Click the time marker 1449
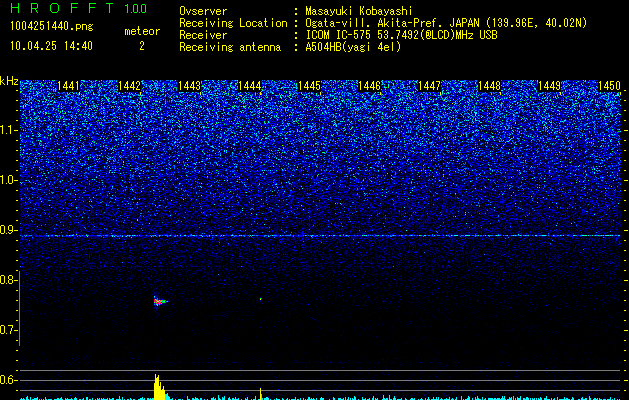Image resolution: width=629 pixels, height=400 pixels. pos(550,86)
